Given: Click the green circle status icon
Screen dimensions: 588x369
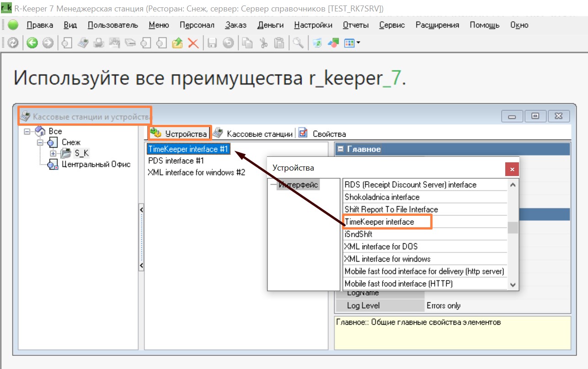Looking at the screenshot, I should (13, 25).
